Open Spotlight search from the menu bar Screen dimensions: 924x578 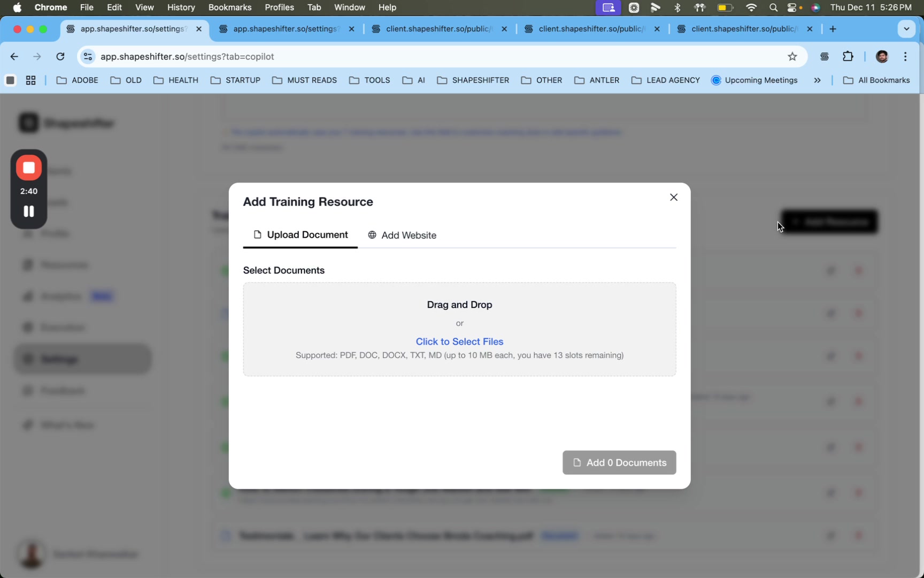pos(773,7)
